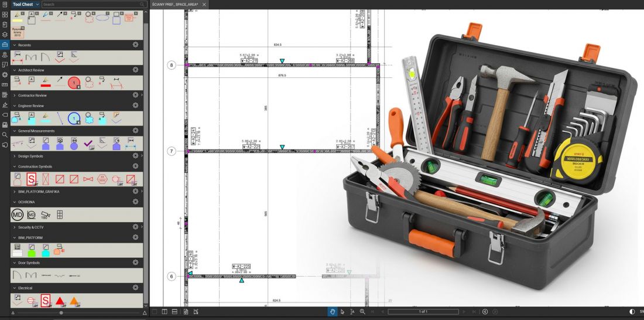Select the red circle count tool in Architect Review

(74, 83)
